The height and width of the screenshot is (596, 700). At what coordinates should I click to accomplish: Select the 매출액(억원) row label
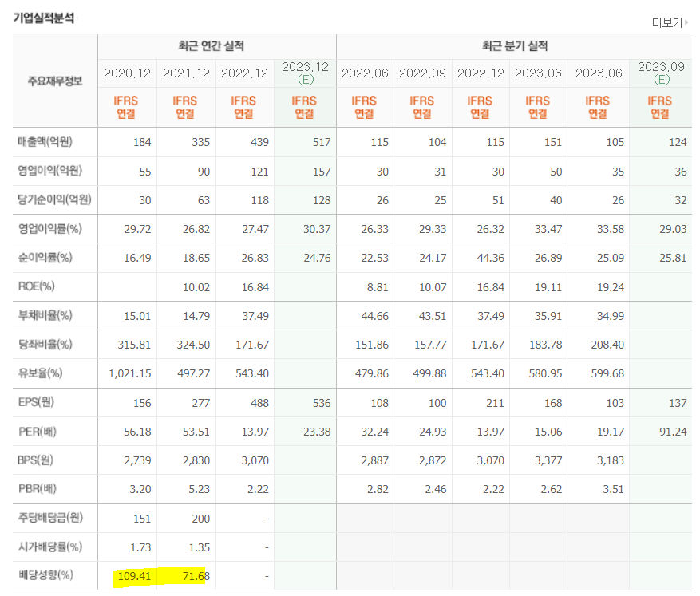tap(45, 142)
